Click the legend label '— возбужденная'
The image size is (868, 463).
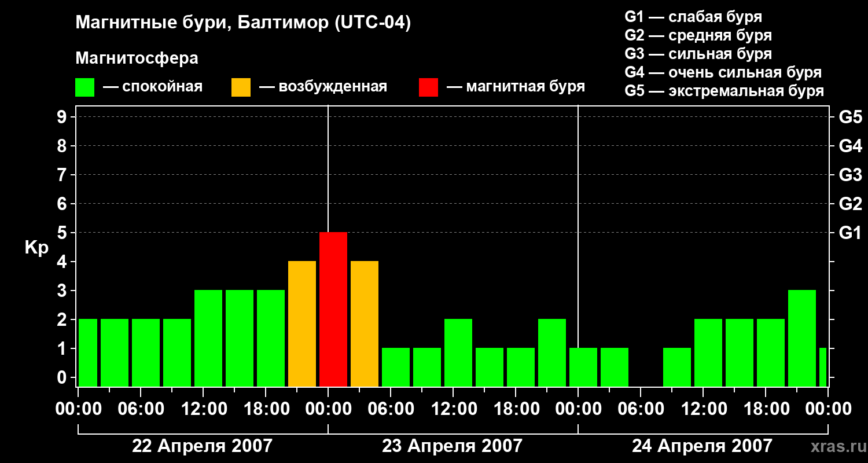coord(323,87)
